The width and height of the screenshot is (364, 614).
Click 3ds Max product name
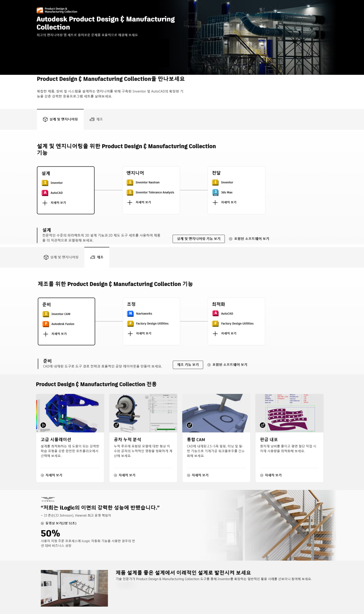(227, 192)
